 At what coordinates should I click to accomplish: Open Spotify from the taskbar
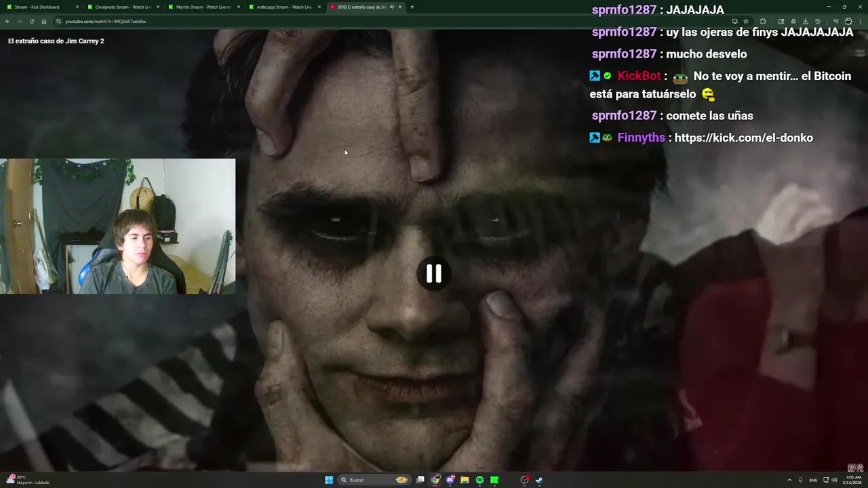pyautogui.click(x=479, y=480)
